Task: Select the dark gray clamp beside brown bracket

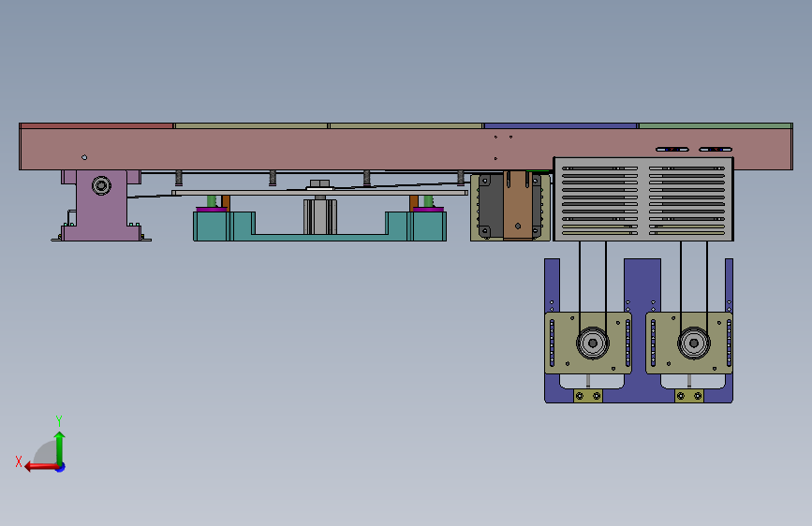Action: pyautogui.click(x=490, y=206)
